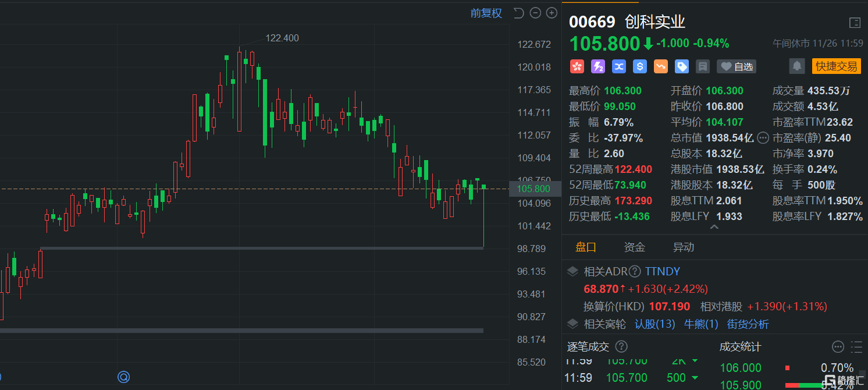The image size is (868, 390).
Task: Click the 股息率TTM 1.950% value
Action: tap(845, 201)
